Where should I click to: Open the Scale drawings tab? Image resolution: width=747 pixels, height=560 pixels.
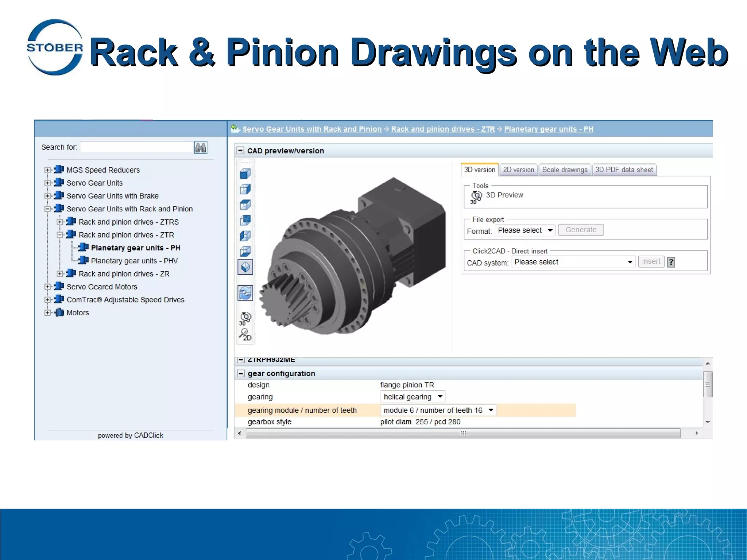click(x=565, y=170)
